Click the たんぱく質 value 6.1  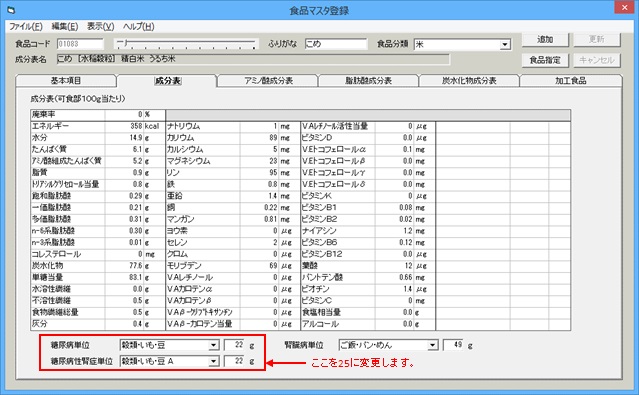(x=124, y=150)
